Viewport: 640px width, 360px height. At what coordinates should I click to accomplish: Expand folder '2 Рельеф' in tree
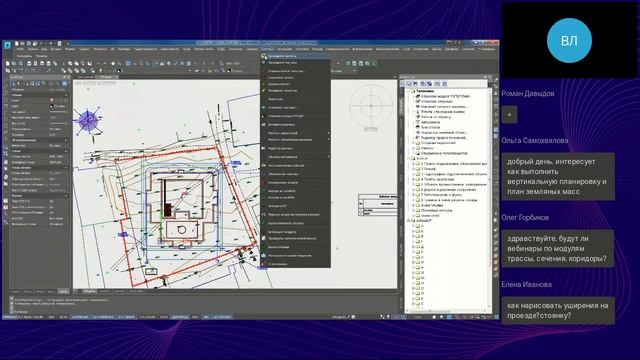[x=413, y=169]
